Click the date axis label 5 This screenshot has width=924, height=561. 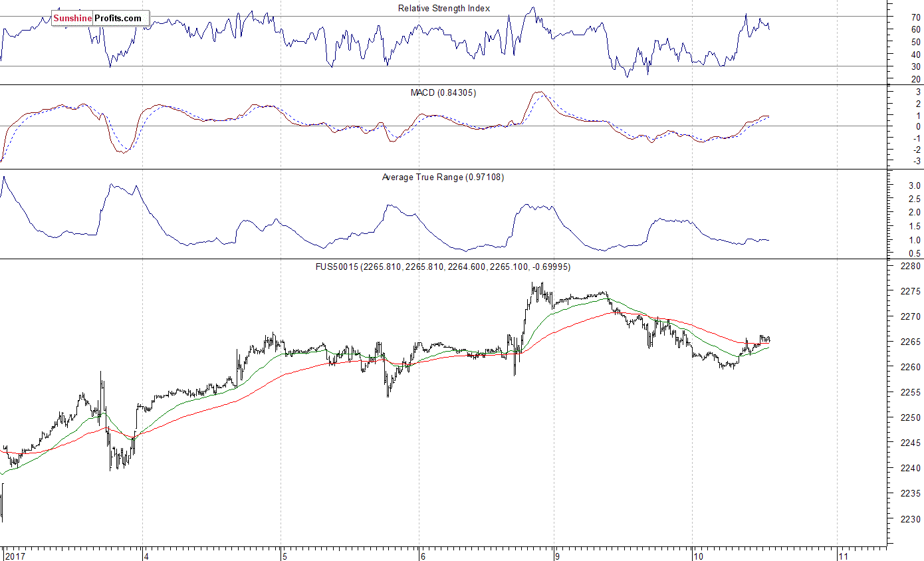coord(285,555)
